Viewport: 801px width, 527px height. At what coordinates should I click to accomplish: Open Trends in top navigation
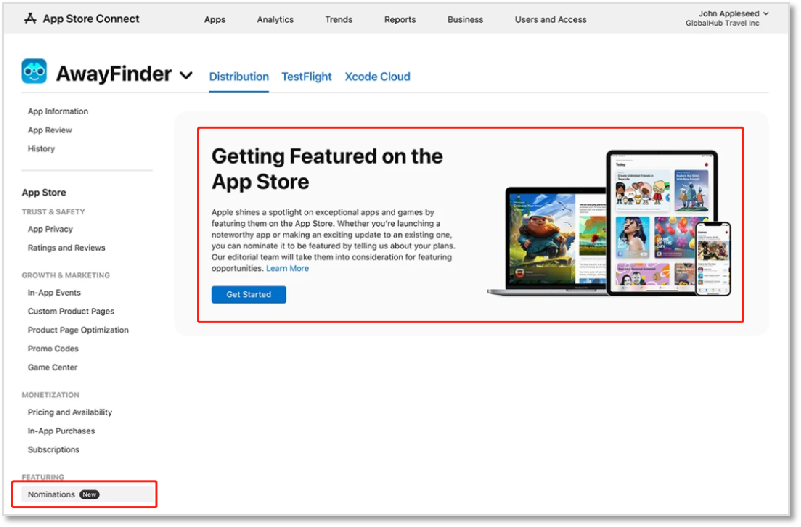pos(339,19)
